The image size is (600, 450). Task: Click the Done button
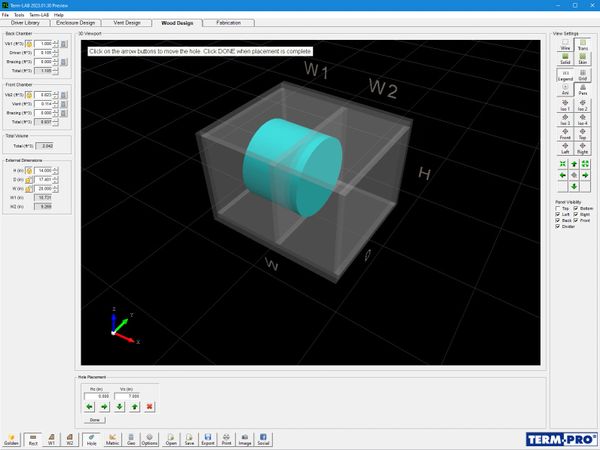[x=95, y=420]
